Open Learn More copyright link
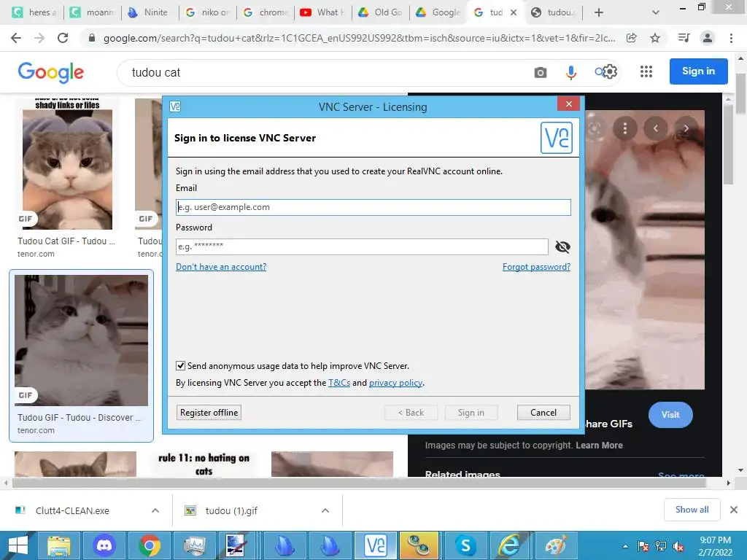 [x=599, y=446]
